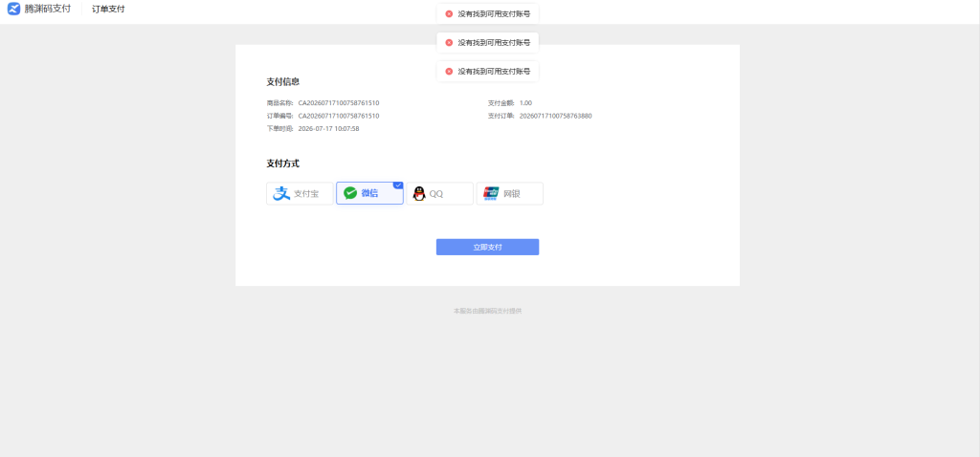
Task: Click the timestamp 2026-07-17 10:07:58
Action: click(x=329, y=129)
